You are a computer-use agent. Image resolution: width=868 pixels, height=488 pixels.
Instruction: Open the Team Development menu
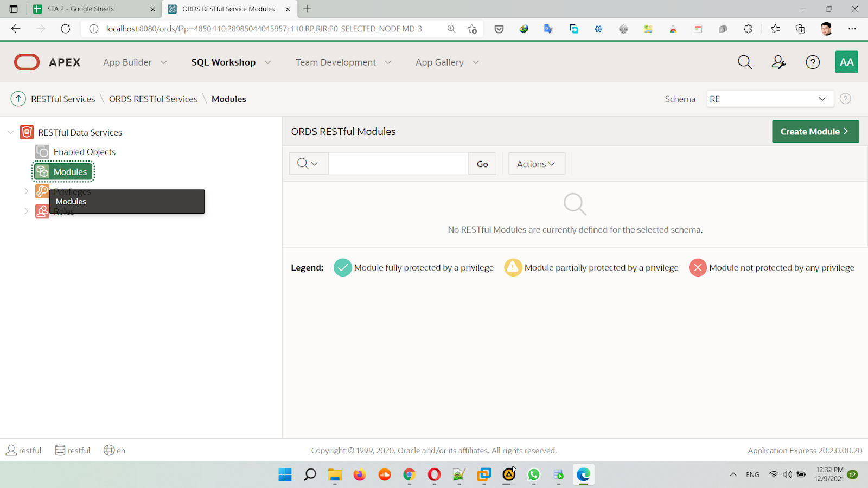pos(335,62)
